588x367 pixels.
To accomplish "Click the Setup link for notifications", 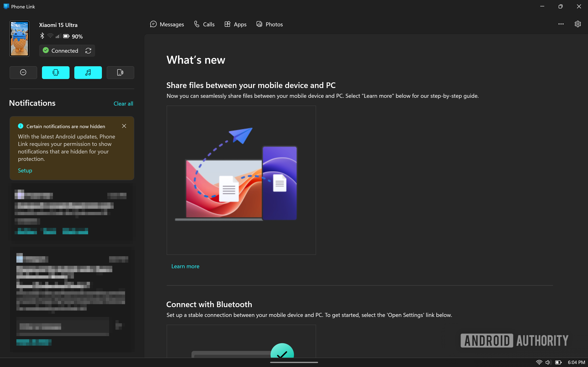I will point(25,170).
